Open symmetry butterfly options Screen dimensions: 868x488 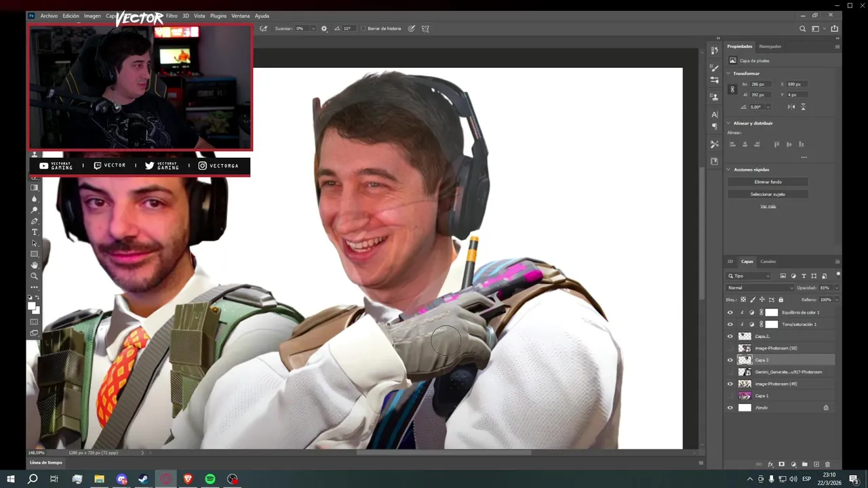click(x=425, y=28)
